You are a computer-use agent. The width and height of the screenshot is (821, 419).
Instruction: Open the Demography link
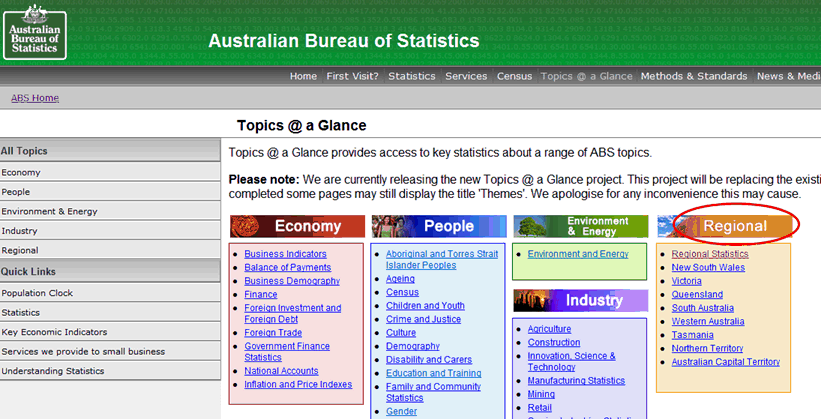coord(413,346)
